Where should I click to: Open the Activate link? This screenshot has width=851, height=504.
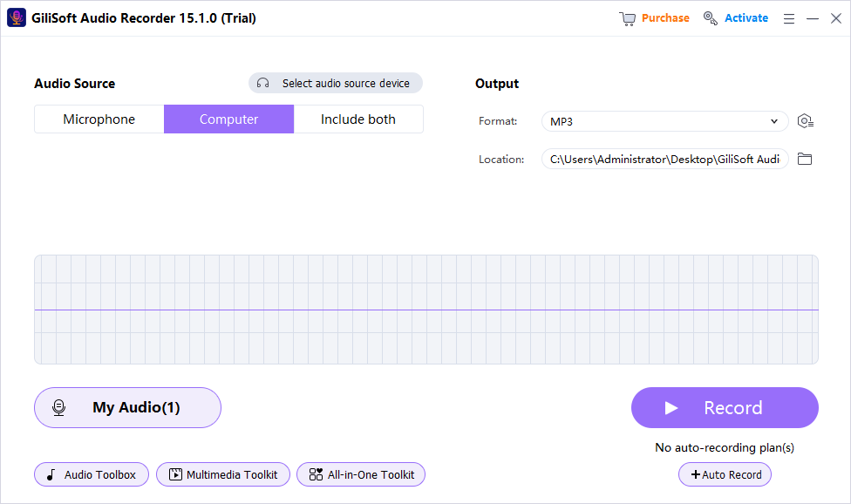pyautogui.click(x=746, y=18)
